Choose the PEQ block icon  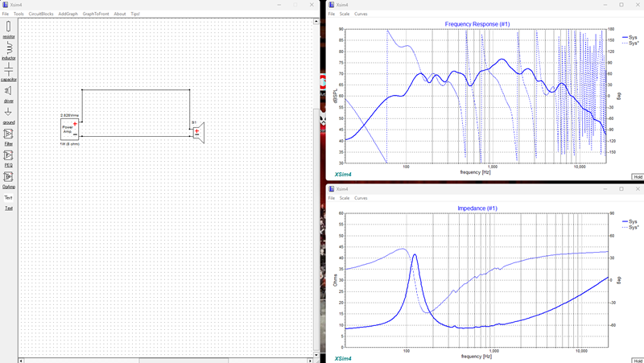click(8, 155)
